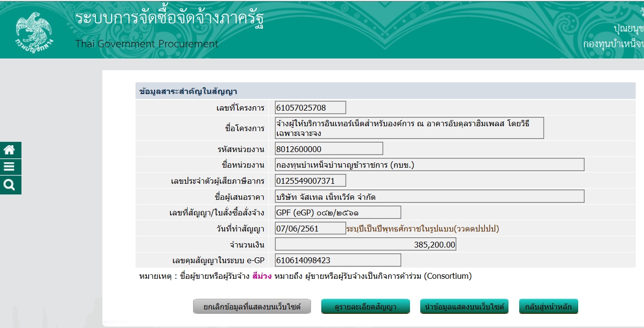Open the hamburger menu in the left sidebar

[10, 167]
